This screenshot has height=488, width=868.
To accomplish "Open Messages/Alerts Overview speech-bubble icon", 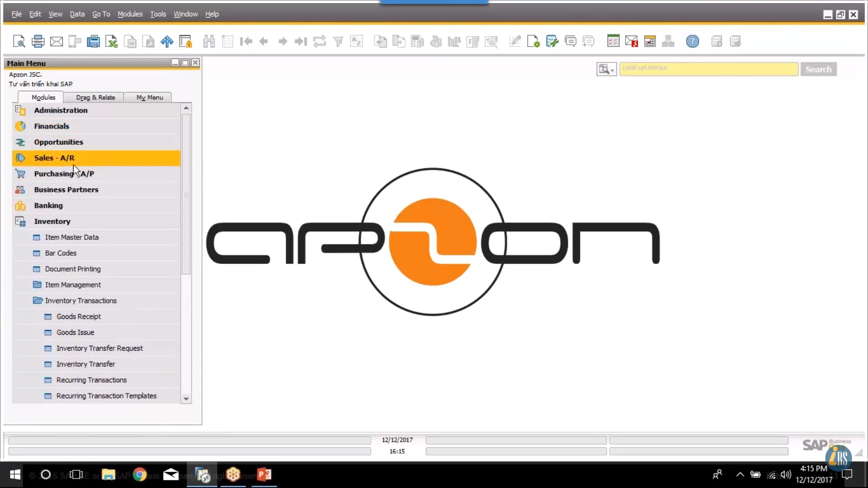I will 571,42.
